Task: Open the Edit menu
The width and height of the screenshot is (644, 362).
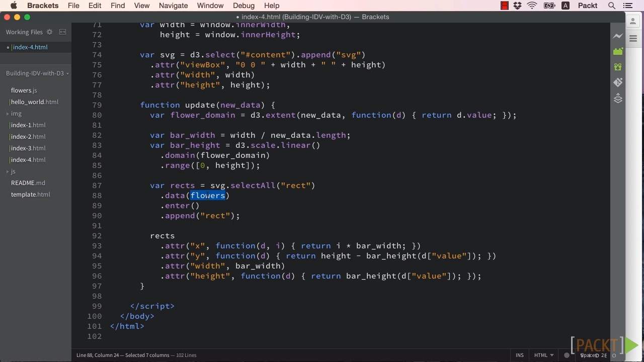Action: (95, 6)
